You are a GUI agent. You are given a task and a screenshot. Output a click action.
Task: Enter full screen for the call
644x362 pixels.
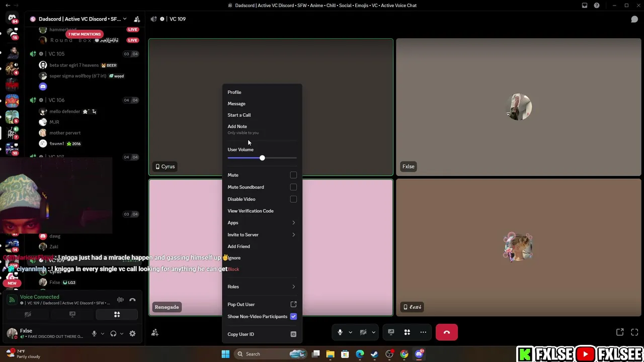click(634, 332)
